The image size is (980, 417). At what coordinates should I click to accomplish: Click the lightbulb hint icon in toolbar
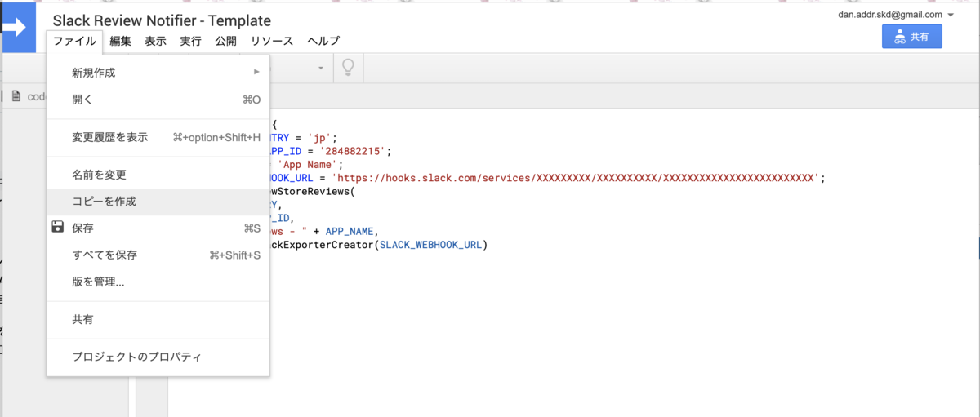(349, 67)
